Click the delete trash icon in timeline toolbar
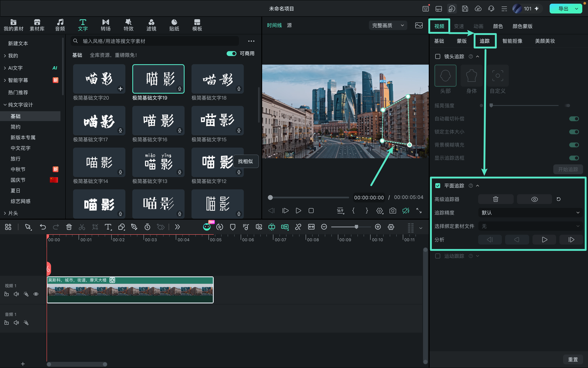This screenshot has width=588, height=368. click(69, 227)
